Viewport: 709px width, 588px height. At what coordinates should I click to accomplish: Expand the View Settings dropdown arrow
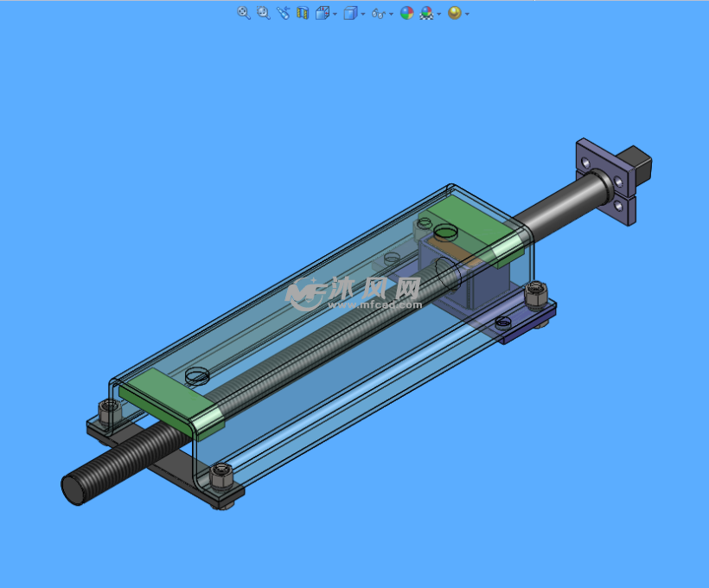click(467, 14)
